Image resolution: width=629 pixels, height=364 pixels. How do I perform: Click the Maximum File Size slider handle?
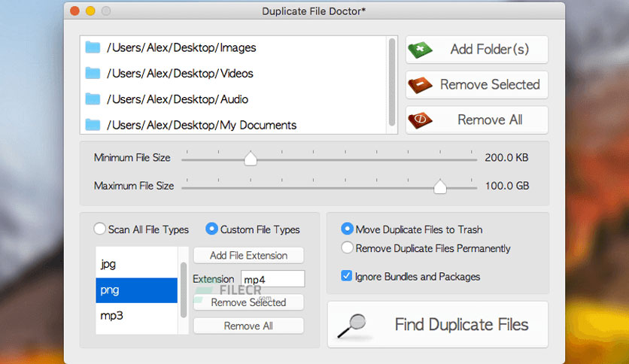coord(440,187)
